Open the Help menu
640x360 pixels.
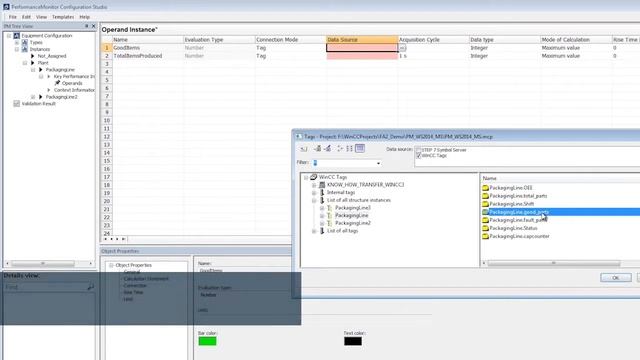[84, 17]
